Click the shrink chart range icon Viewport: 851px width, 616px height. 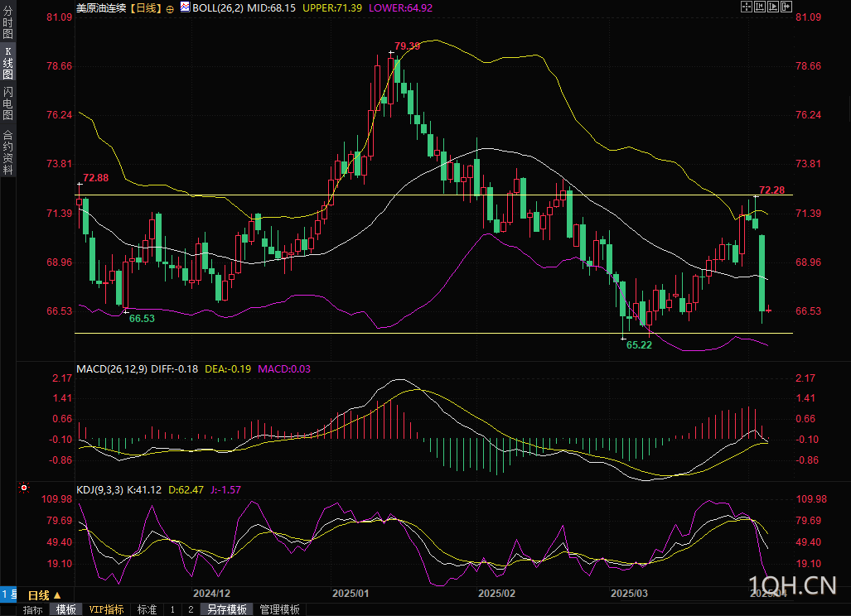point(760,7)
